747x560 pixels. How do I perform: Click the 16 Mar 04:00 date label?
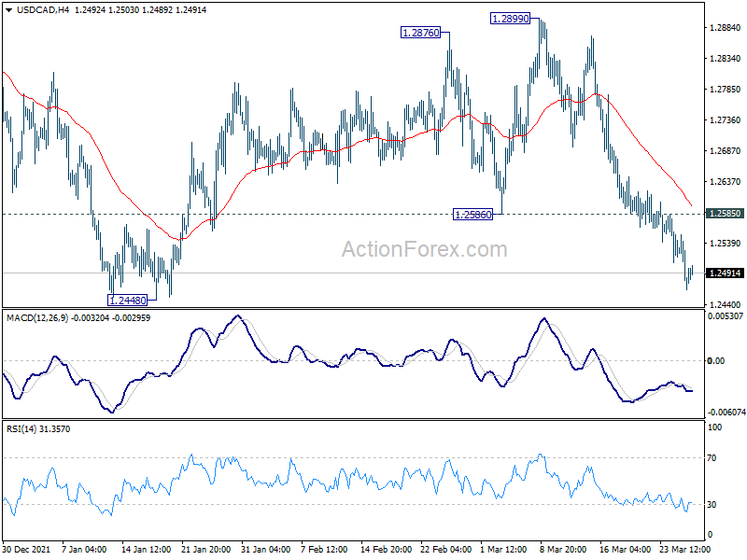click(x=626, y=550)
